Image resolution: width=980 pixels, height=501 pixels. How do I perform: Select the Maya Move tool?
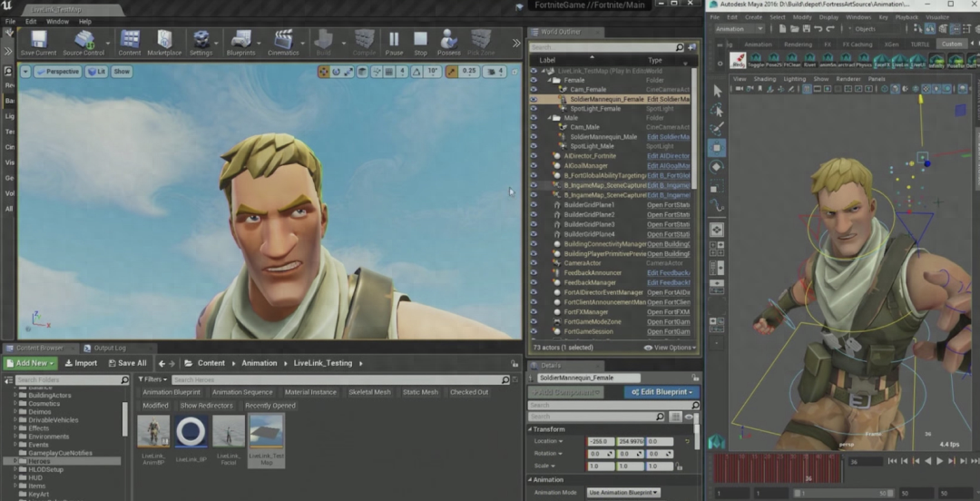point(717,148)
